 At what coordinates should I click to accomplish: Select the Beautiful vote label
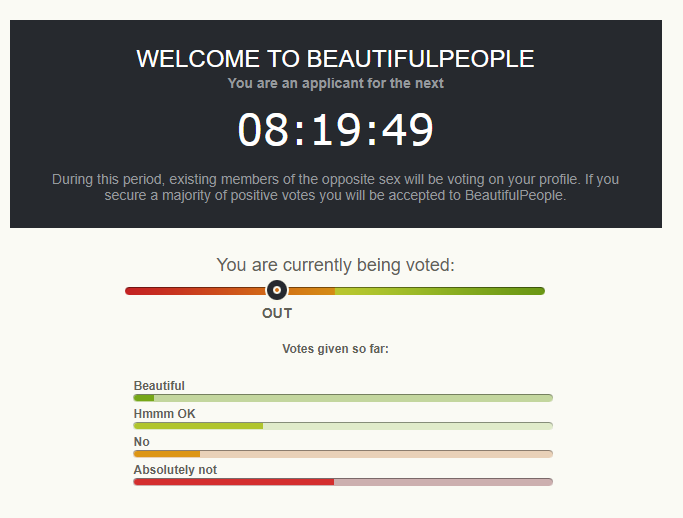pos(159,386)
